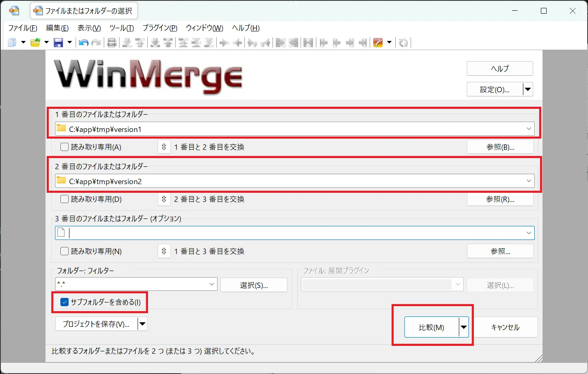Swap 2nd and 3rd paths with the arrow button

tap(164, 199)
